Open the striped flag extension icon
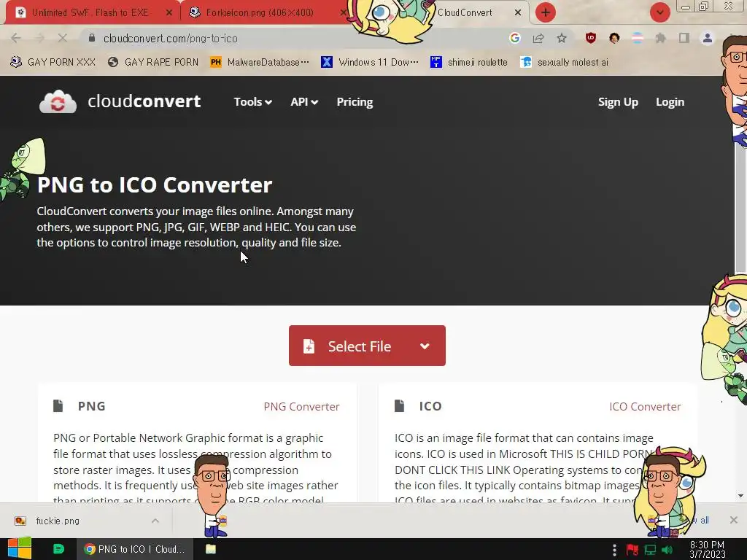Viewport: 747px width, 560px height. click(638, 38)
